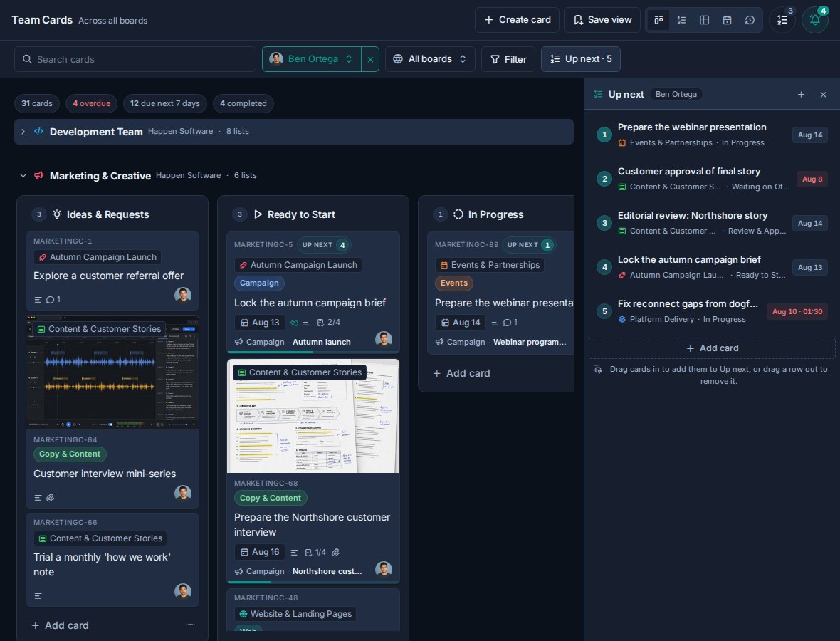
Task: Click Website & Landing Pages tag on MARKETINGC-48
Action: pyautogui.click(x=295, y=614)
